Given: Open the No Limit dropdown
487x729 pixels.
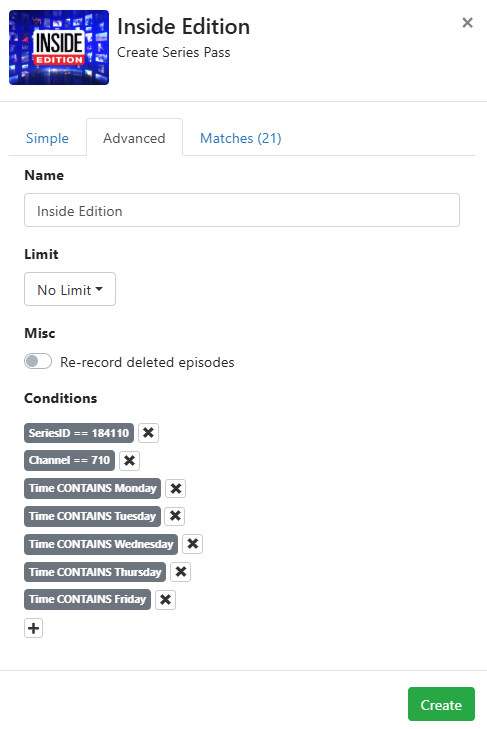Looking at the screenshot, I should (x=70, y=289).
